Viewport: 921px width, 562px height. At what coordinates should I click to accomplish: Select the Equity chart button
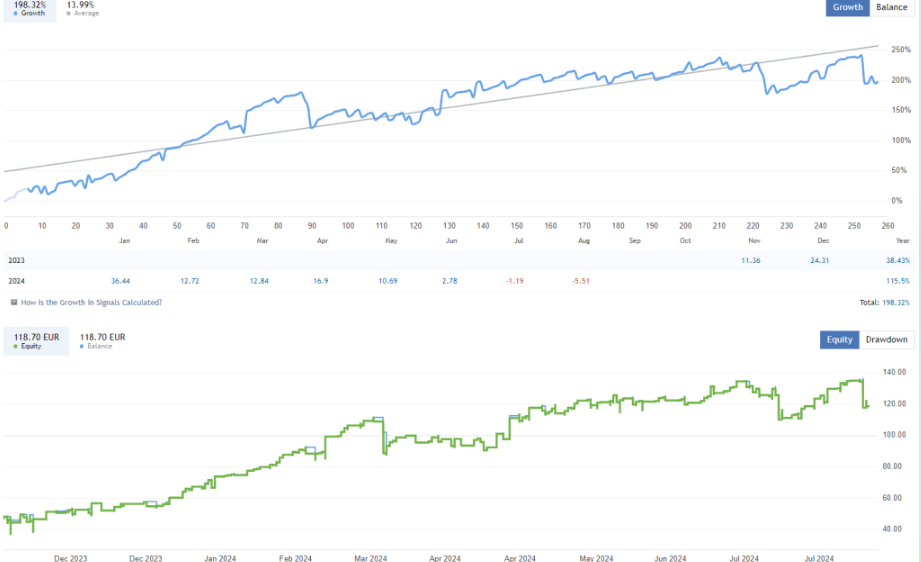(839, 340)
